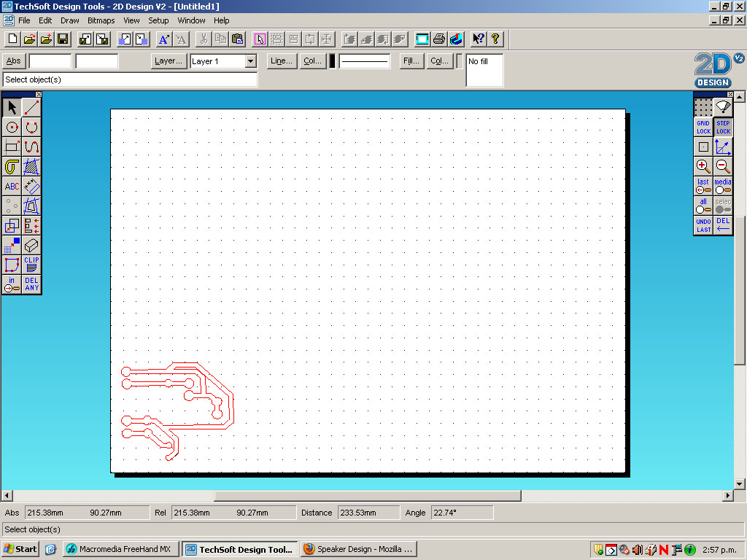Image resolution: width=747 pixels, height=560 pixels.
Task: Click the DEL ANY tool
Action: tap(31, 283)
